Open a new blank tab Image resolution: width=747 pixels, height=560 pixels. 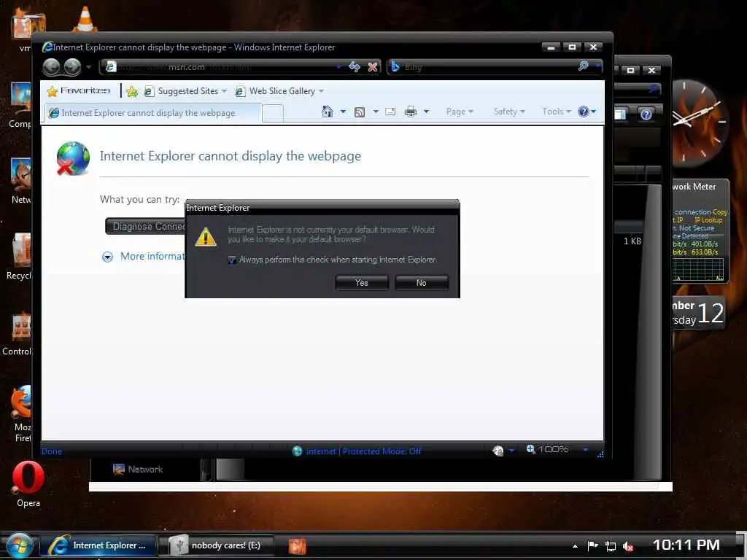point(273,113)
